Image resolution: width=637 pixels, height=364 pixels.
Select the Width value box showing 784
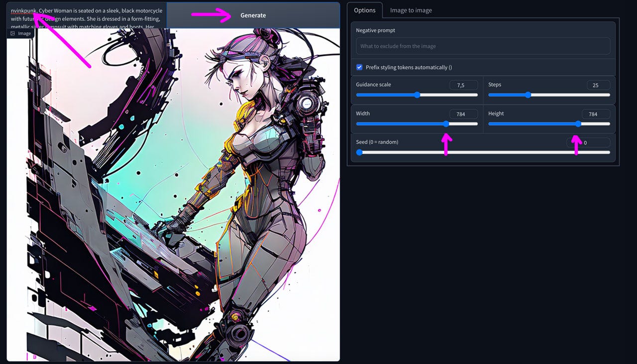tap(463, 114)
